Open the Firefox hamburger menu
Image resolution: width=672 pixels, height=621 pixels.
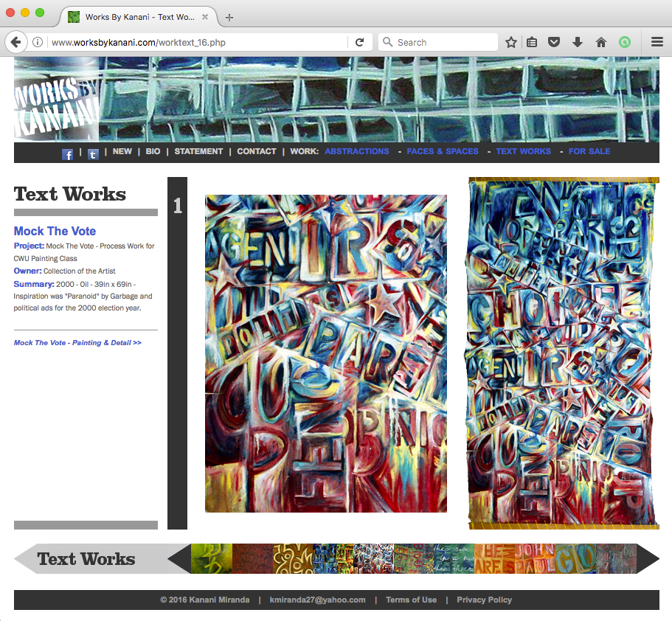[657, 42]
